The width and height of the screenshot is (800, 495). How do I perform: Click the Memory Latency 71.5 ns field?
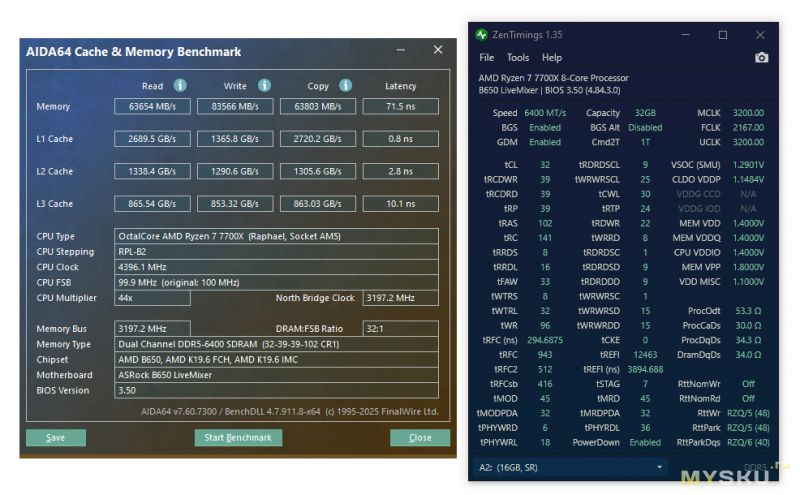[400, 106]
